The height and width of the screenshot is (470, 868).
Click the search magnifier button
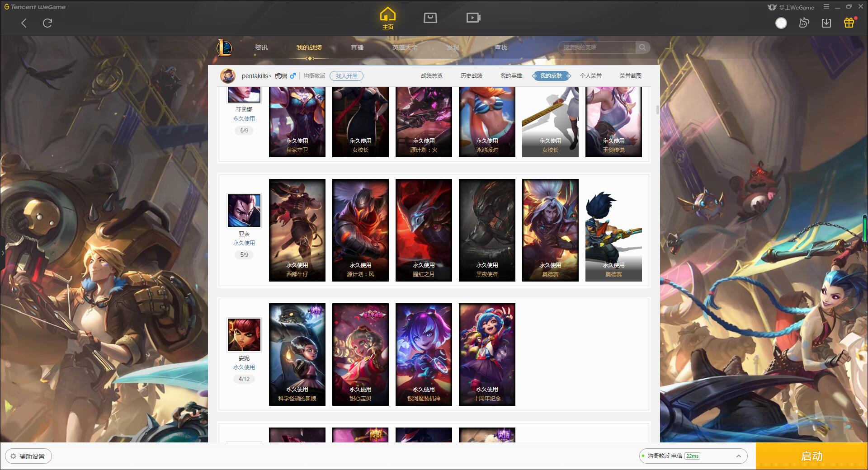click(x=642, y=47)
